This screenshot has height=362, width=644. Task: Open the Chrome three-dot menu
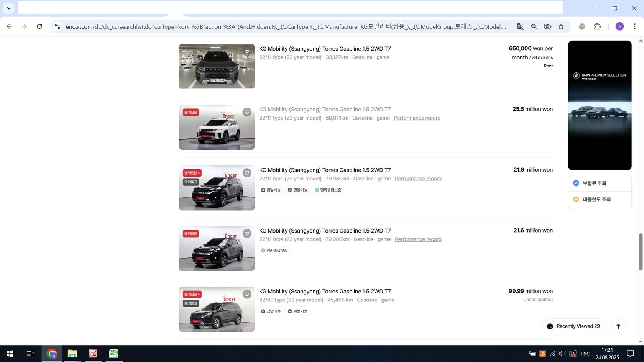(x=635, y=26)
